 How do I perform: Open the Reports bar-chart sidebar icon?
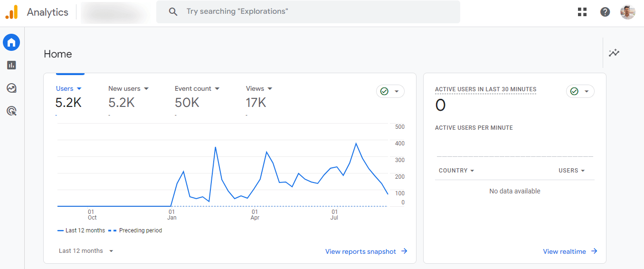point(11,65)
